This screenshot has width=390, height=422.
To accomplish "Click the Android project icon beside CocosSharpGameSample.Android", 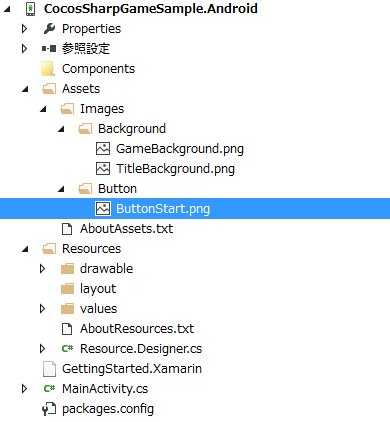I will click(30, 9).
